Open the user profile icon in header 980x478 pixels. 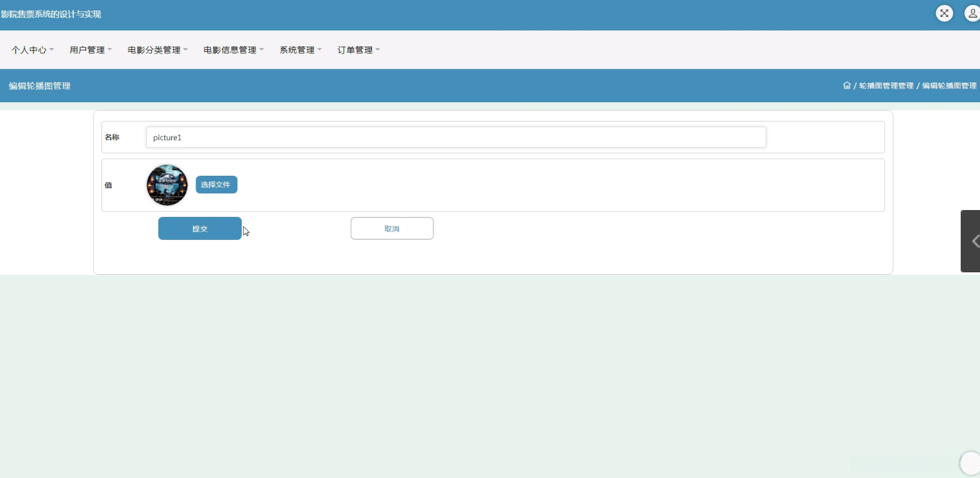click(x=972, y=13)
